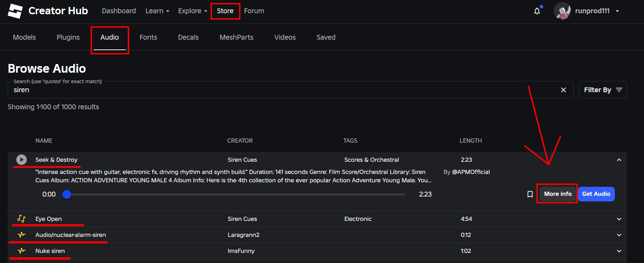This screenshot has height=263, width=644.
Task: Collapse the Seek & Destroy row
Action: click(x=619, y=160)
